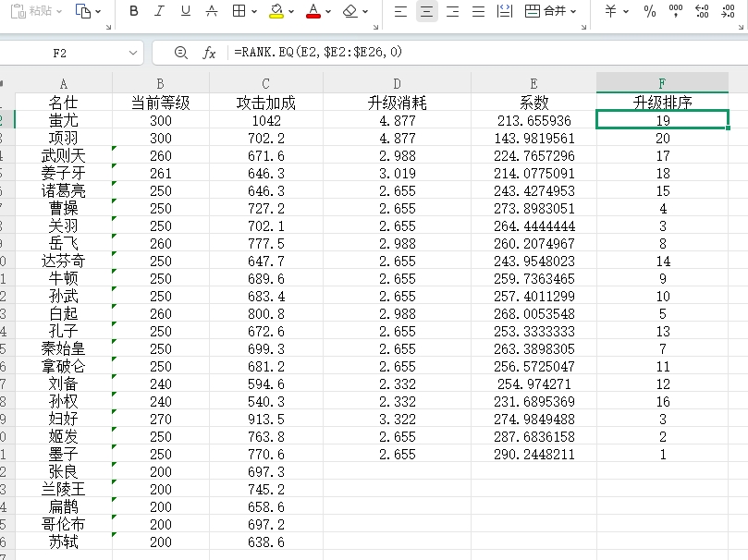The image size is (748, 560).
Task: Click the formula bar with RANK.EQ formula
Action: [486, 52]
